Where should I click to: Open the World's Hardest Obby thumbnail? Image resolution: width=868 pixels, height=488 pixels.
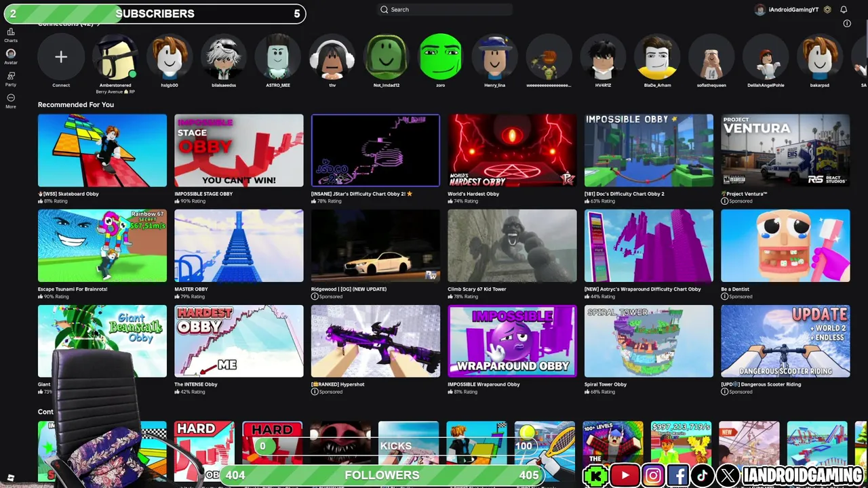click(512, 150)
